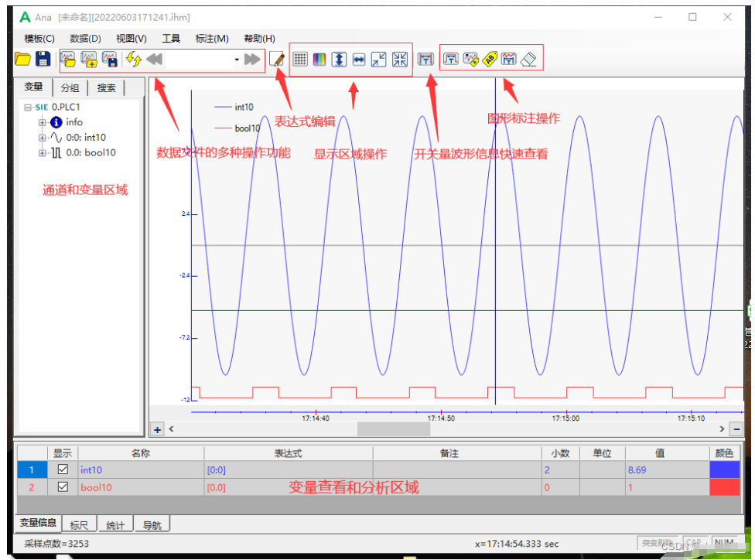This screenshot has height=560, width=755.
Task: Select row number 1 in variable table
Action: [32, 470]
